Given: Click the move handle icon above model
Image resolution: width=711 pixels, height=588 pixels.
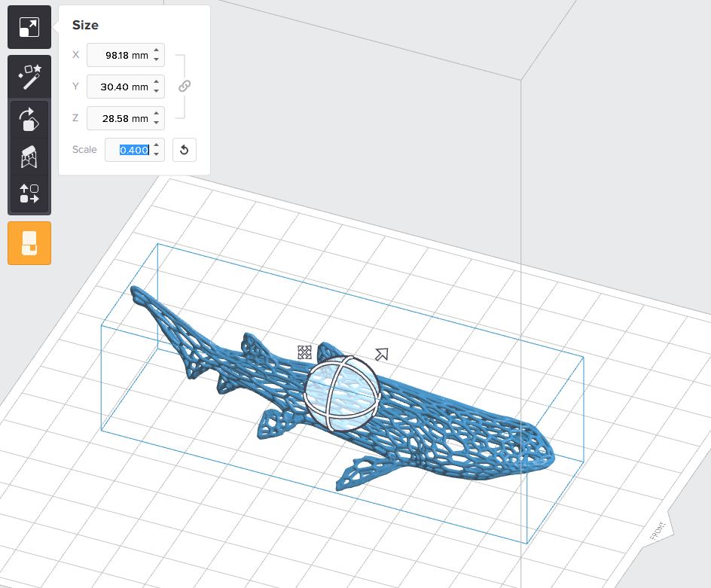Looking at the screenshot, I should (304, 352).
